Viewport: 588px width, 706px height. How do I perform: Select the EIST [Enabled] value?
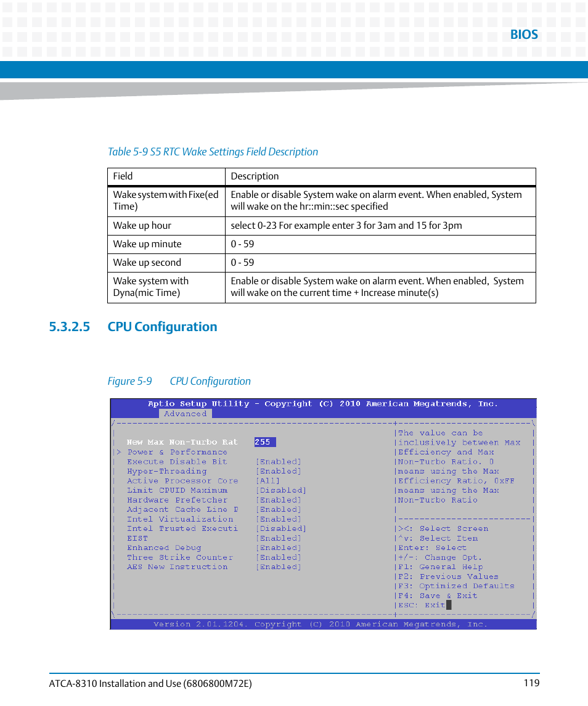pyautogui.click(x=278, y=538)
